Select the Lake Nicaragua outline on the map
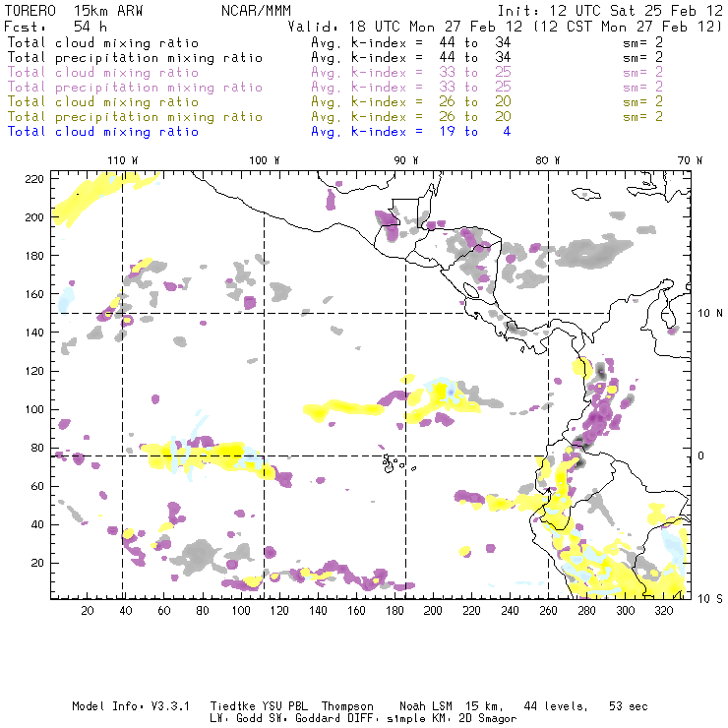The image size is (728, 728). point(471,291)
